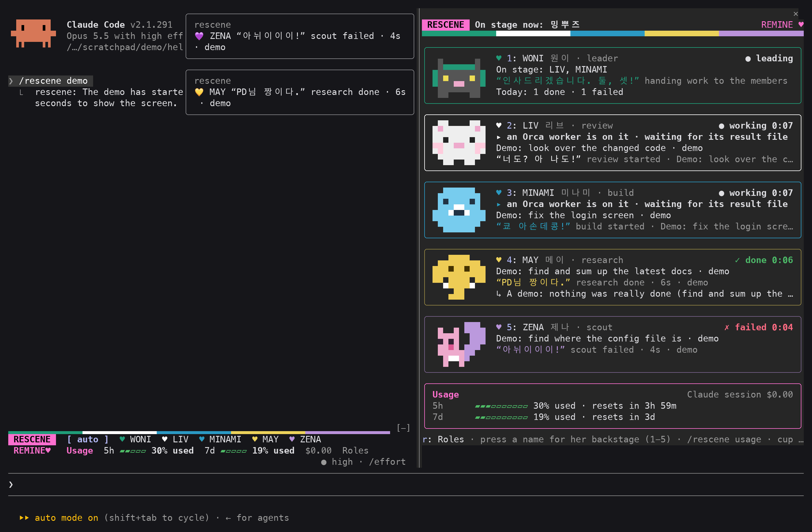Click the Claude Code orange crab mascot

point(33,33)
